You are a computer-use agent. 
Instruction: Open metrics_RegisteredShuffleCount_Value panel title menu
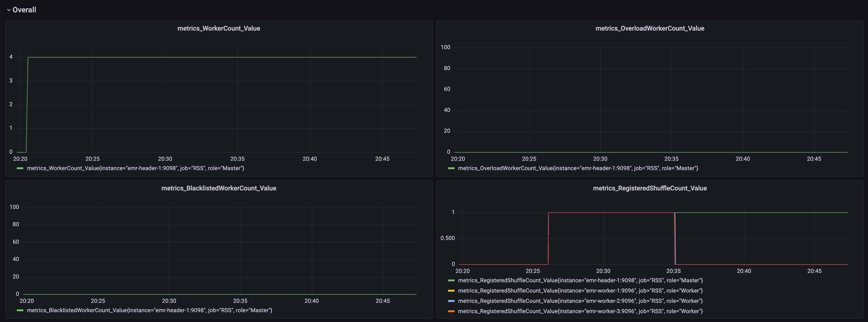coord(650,188)
